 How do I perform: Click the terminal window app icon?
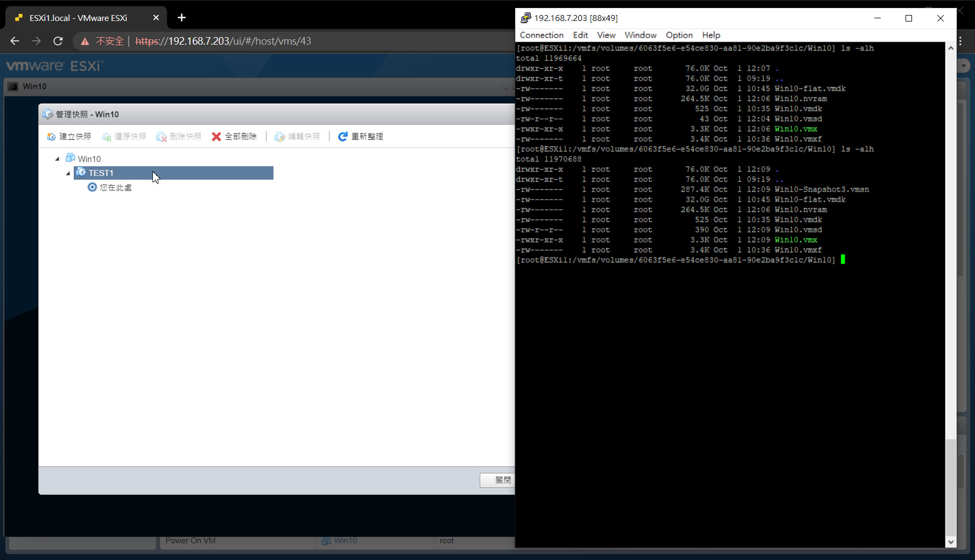(x=525, y=18)
